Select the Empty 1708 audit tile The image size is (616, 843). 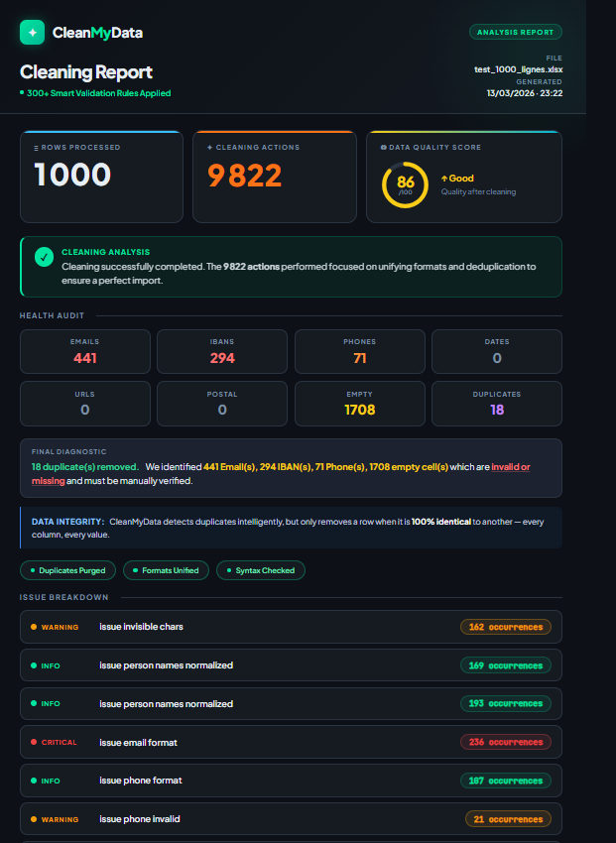pos(360,404)
